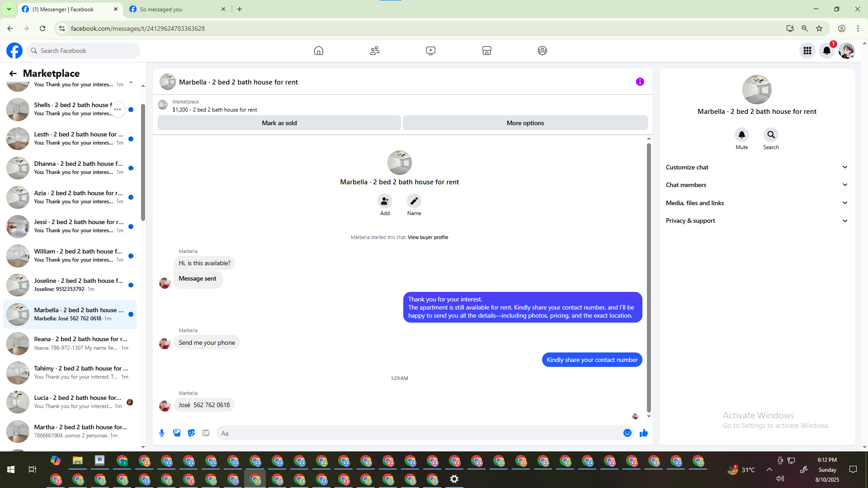Attach a photo using the image icon
The image size is (868, 488).
pos(177,433)
